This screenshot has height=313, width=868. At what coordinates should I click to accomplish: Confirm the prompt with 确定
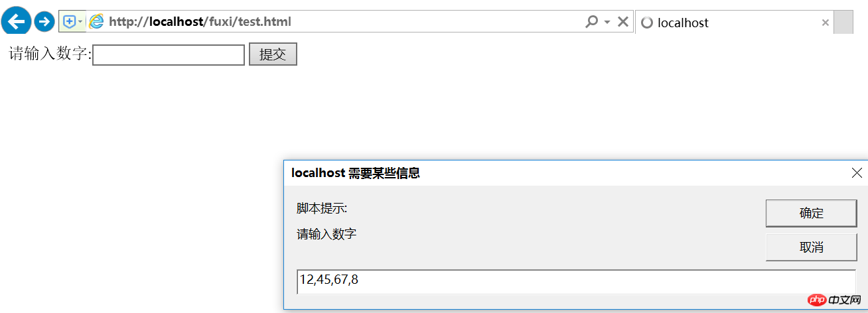pos(811,214)
